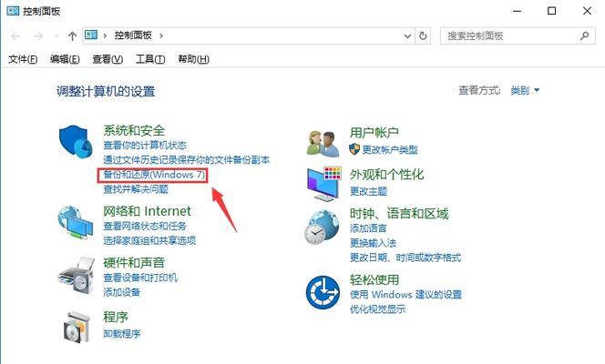Click the 卸载程序 link
605x364 pixels.
(121, 334)
